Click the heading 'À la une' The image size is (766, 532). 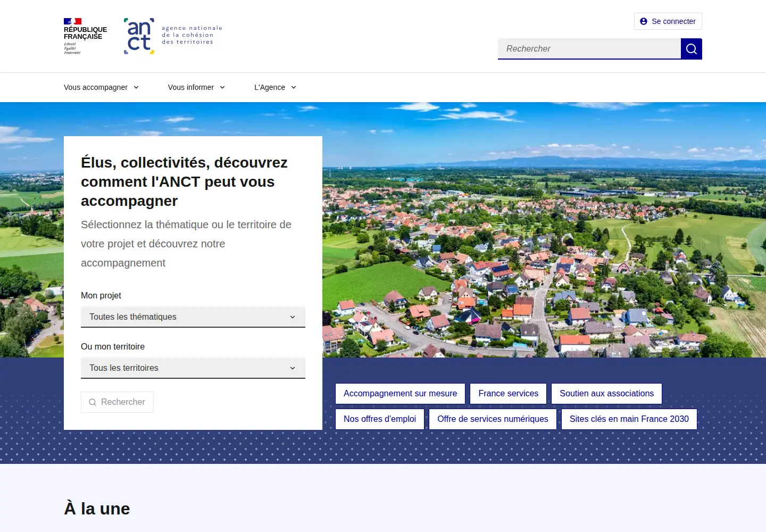pos(97,509)
